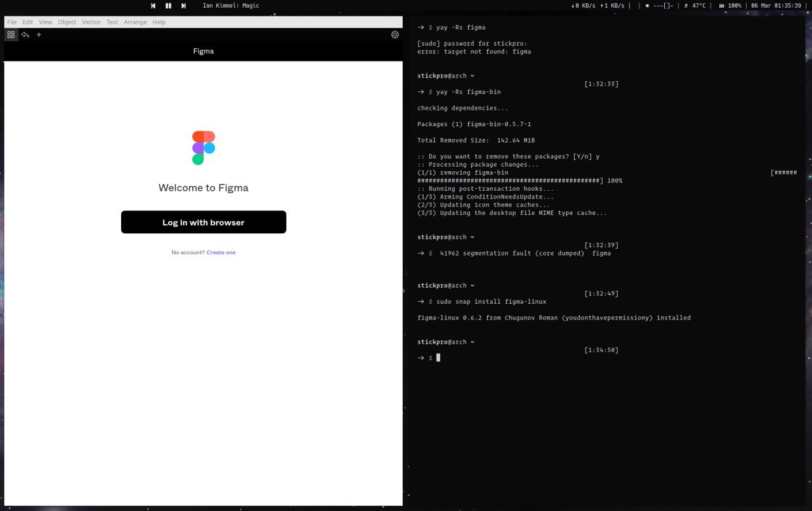Click the 'sudo snap install figma-linux' command
The height and width of the screenshot is (511, 812).
pos(491,302)
